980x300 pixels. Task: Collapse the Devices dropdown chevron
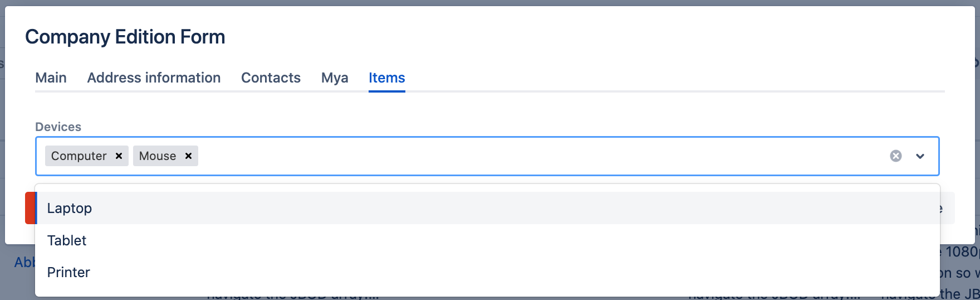point(920,156)
